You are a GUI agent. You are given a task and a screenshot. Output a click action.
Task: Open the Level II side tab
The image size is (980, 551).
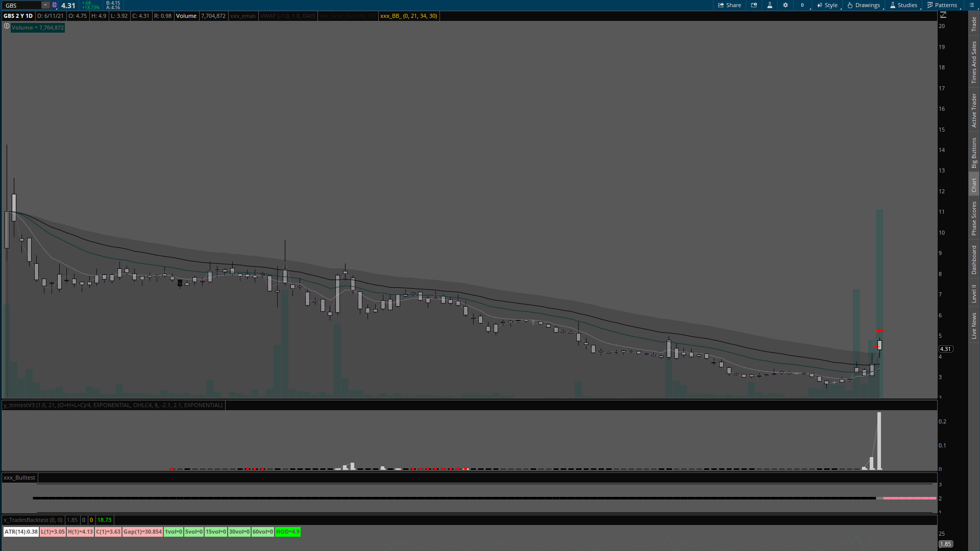click(974, 293)
